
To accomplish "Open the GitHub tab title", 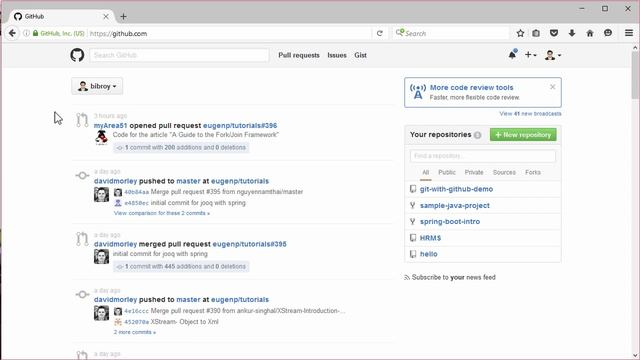I will point(34,16).
